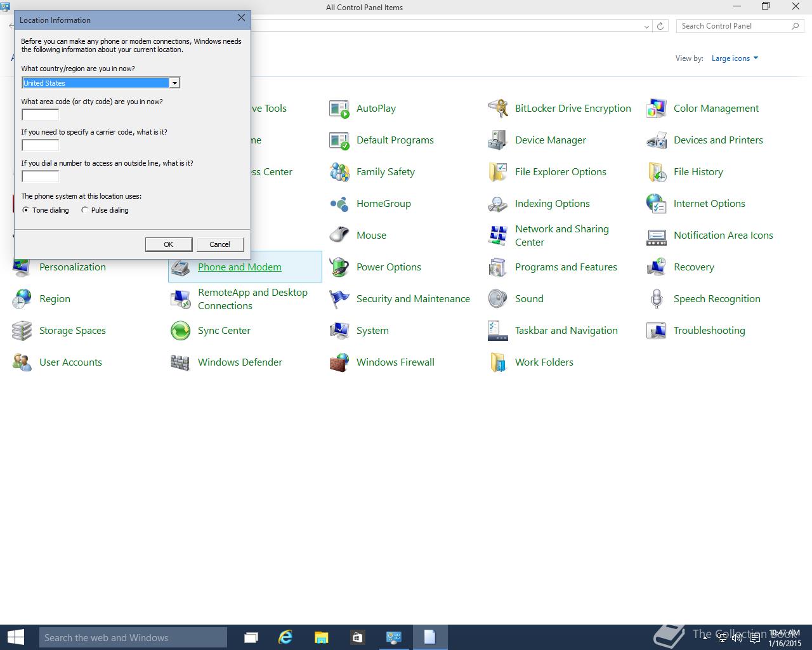The image size is (812, 650).
Task: Open RemoteApp and Desktop Connections icon
Action: [x=181, y=299]
